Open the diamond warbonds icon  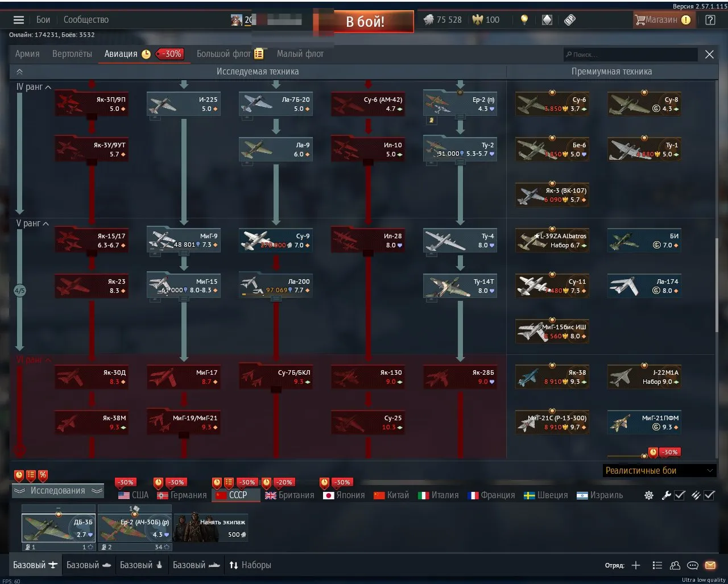tap(547, 19)
